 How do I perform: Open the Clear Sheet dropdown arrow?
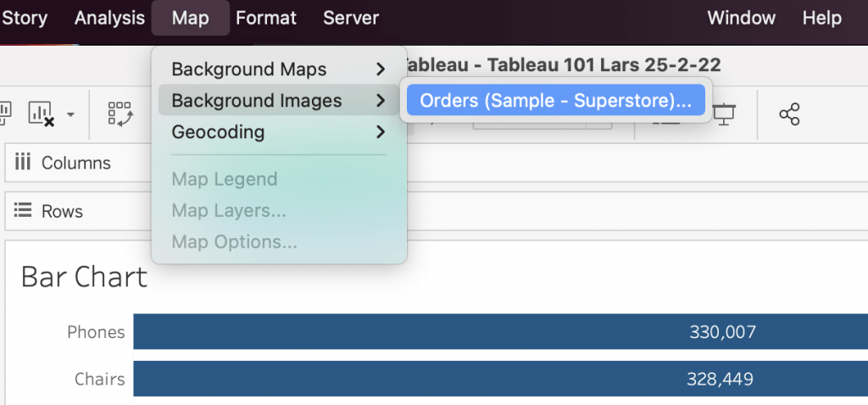tap(71, 114)
